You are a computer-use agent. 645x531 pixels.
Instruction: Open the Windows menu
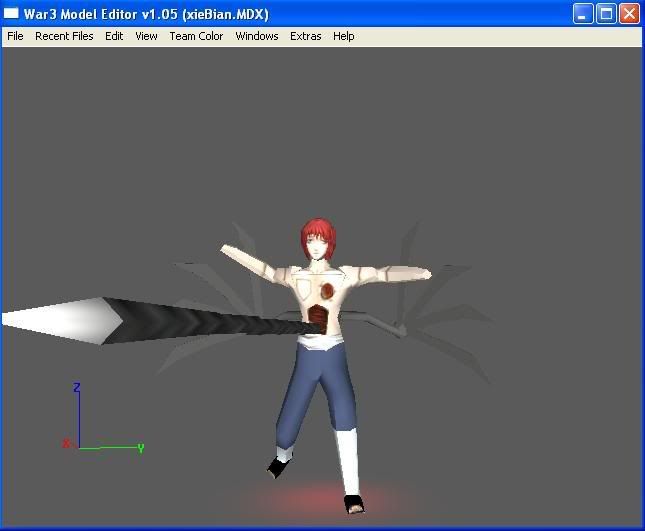coord(257,36)
